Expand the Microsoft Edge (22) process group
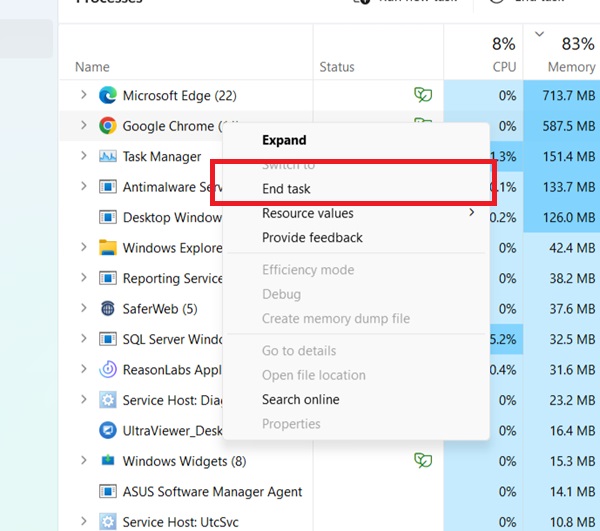Screen dimensions: 600x531 [x=84, y=94]
